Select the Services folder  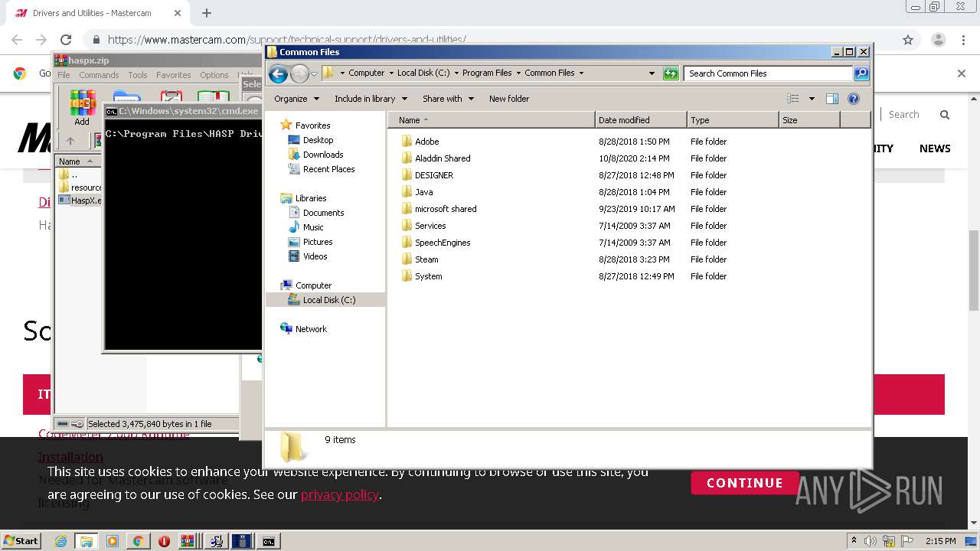[430, 226]
